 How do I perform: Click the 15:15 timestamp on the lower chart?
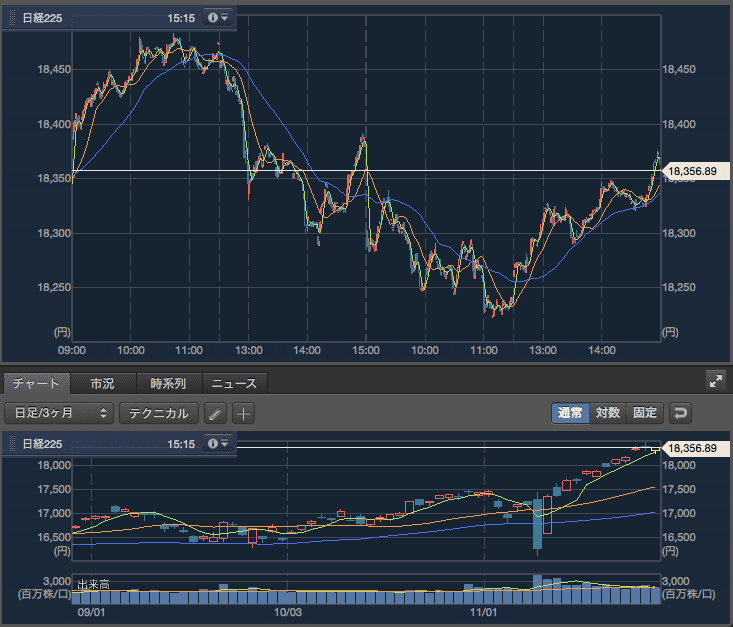[181, 444]
